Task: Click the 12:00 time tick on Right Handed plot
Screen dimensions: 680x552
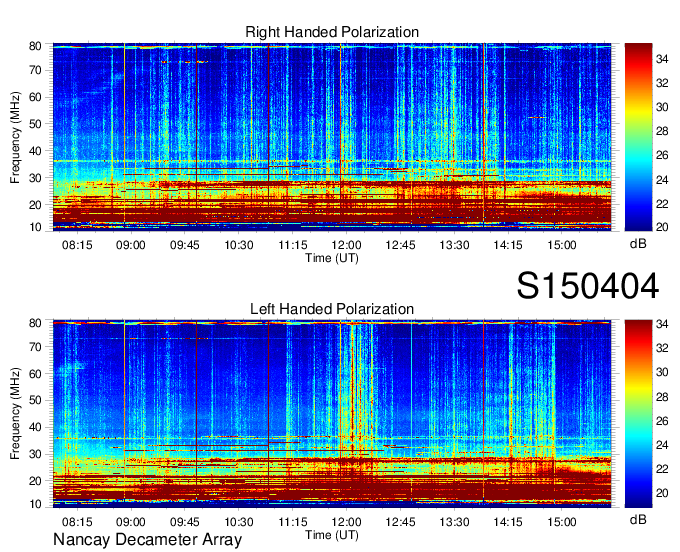Action: [347, 245]
